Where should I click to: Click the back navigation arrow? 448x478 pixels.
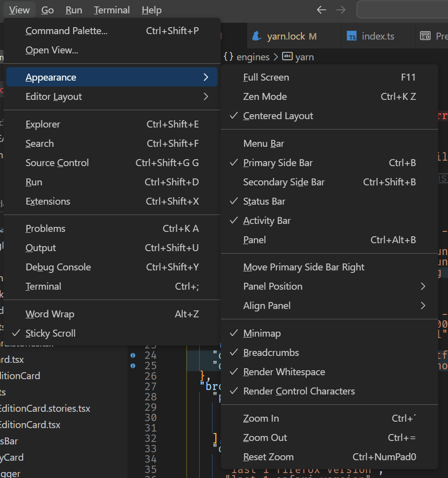(x=322, y=9)
